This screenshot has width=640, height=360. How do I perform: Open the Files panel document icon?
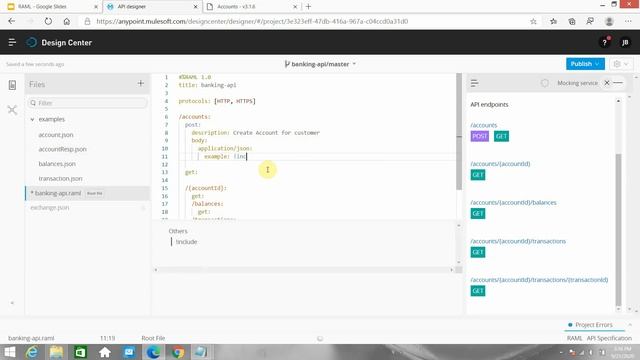(x=12, y=84)
